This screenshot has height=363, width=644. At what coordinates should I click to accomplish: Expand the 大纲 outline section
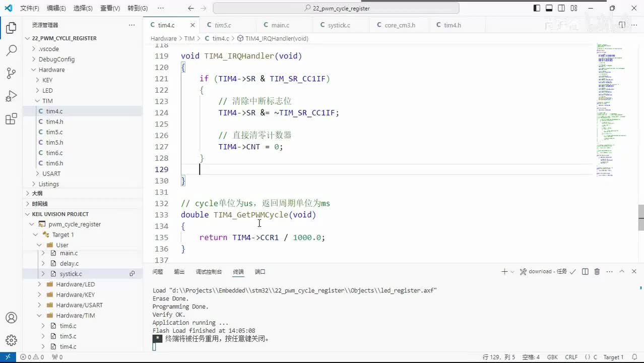point(83,193)
